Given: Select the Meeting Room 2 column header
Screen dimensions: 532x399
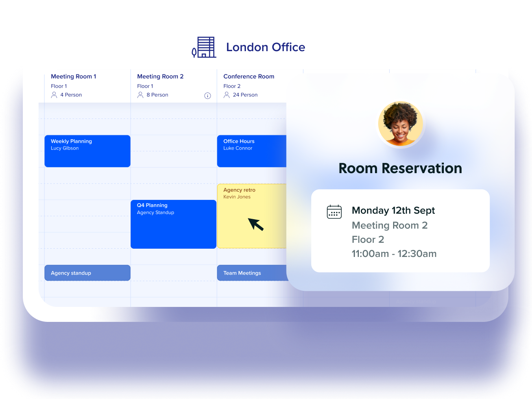Looking at the screenshot, I should pyautogui.click(x=160, y=76).
